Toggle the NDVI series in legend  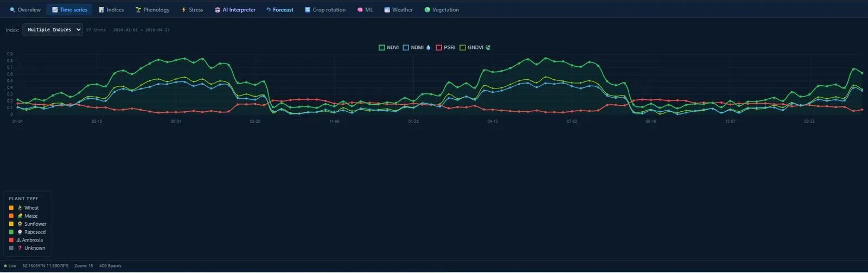click(388, 48)
